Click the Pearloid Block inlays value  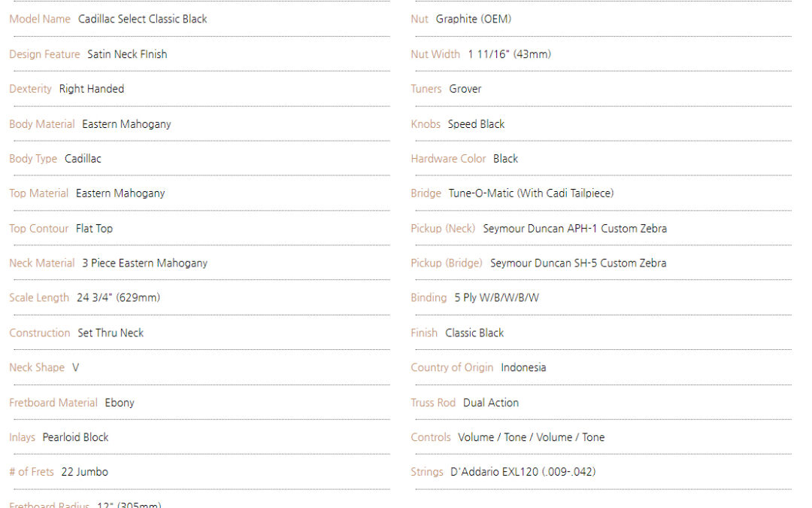tap(76, 437)
